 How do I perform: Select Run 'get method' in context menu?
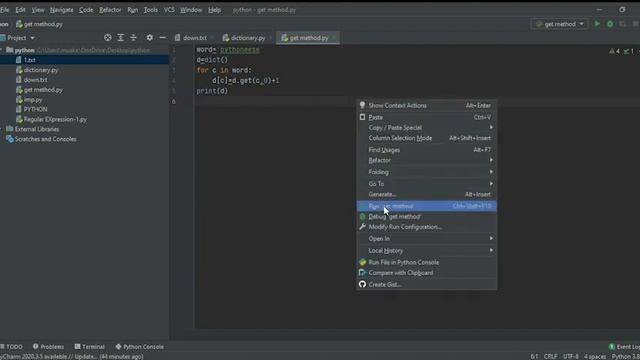[x=427, y=206]
